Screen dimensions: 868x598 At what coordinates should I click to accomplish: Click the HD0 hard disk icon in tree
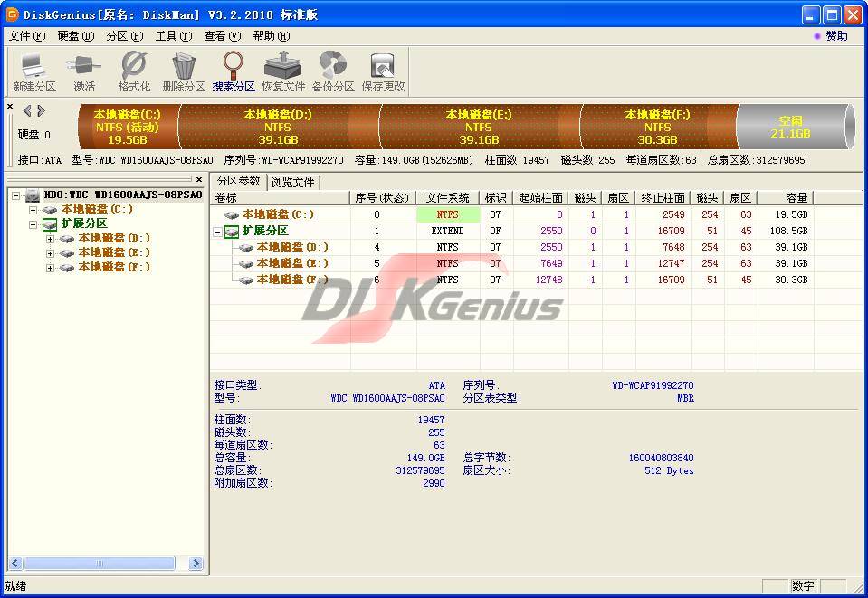tap(33, 195)
